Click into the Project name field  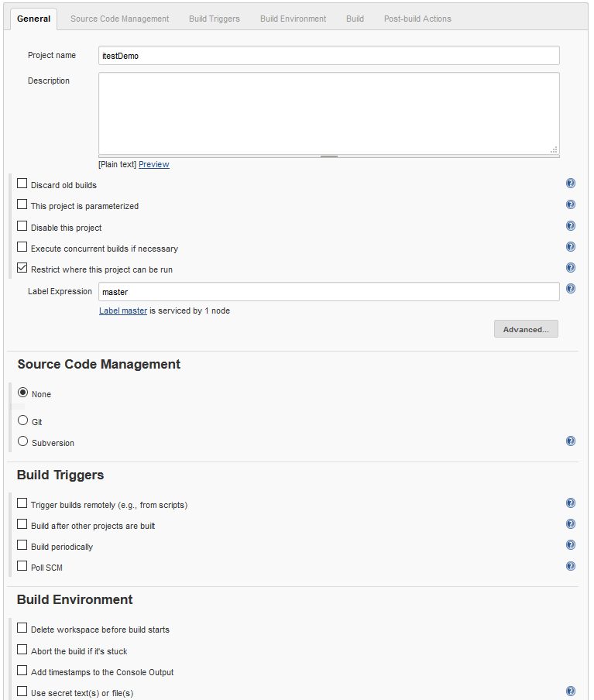328,56
